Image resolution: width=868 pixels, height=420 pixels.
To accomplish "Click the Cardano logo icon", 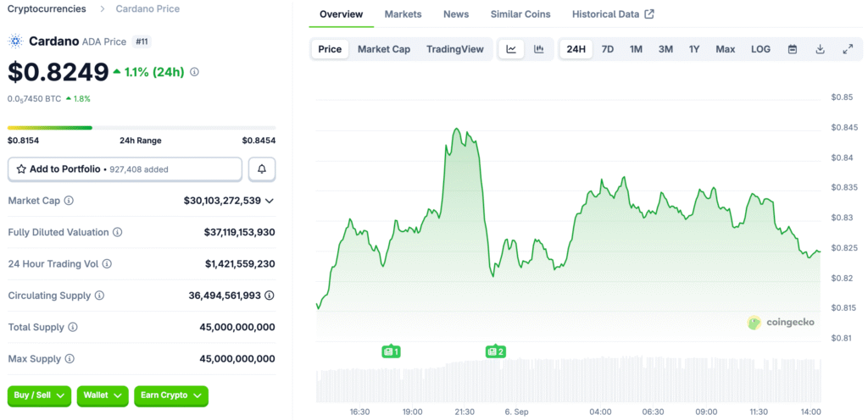I will click(15, 41).
